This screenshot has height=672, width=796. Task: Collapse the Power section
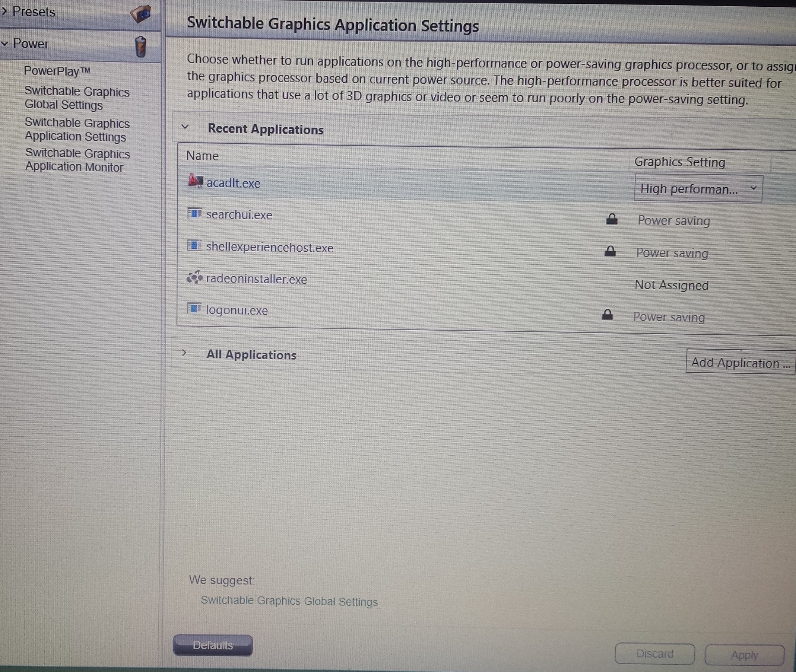coord(4,44)
